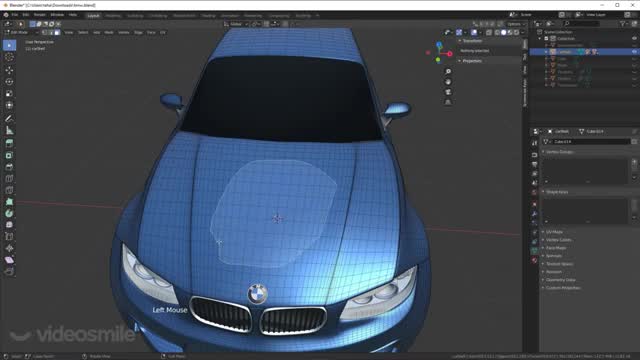Open the Mesh menu in viewport header

pos(109,32)
